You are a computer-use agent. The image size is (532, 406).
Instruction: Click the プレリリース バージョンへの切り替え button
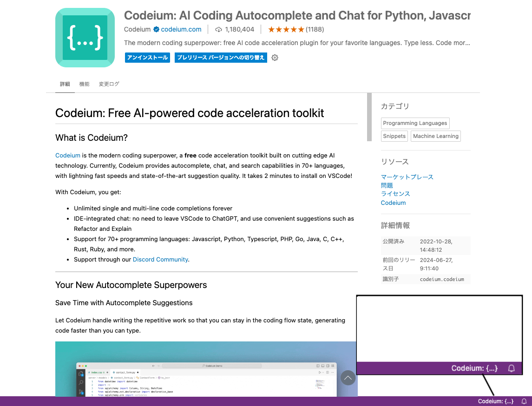click(x=220, y=57)
